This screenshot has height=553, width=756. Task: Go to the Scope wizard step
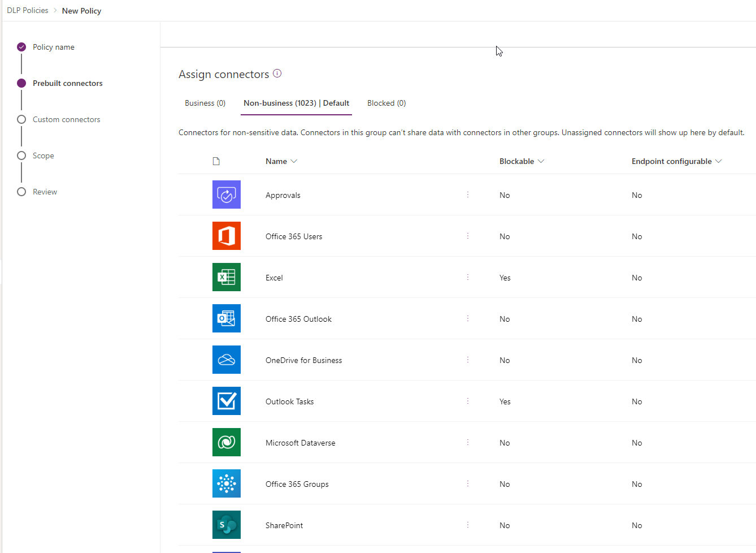tap(44, 155)
